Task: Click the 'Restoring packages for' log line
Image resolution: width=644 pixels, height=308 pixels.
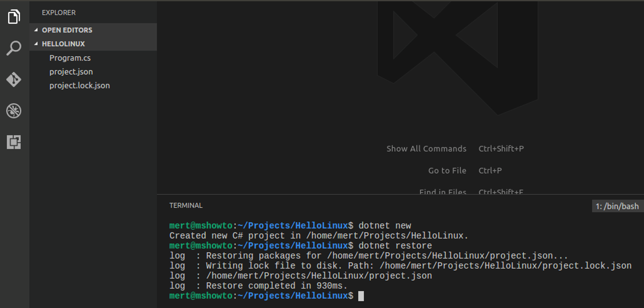Action: pos(369,256)
